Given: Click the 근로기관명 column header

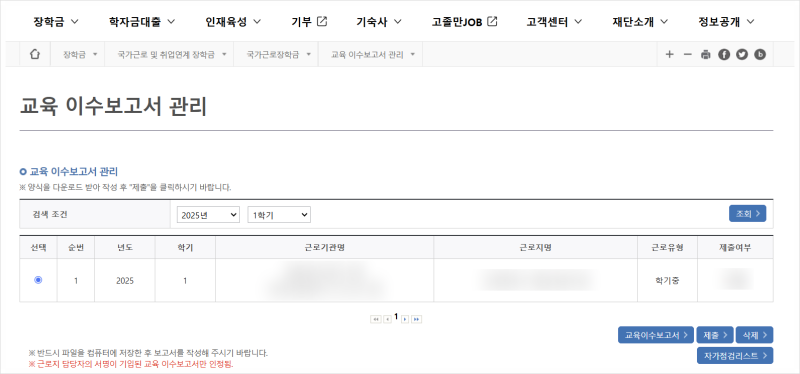Looking at the screenshot, I should 324,247.
